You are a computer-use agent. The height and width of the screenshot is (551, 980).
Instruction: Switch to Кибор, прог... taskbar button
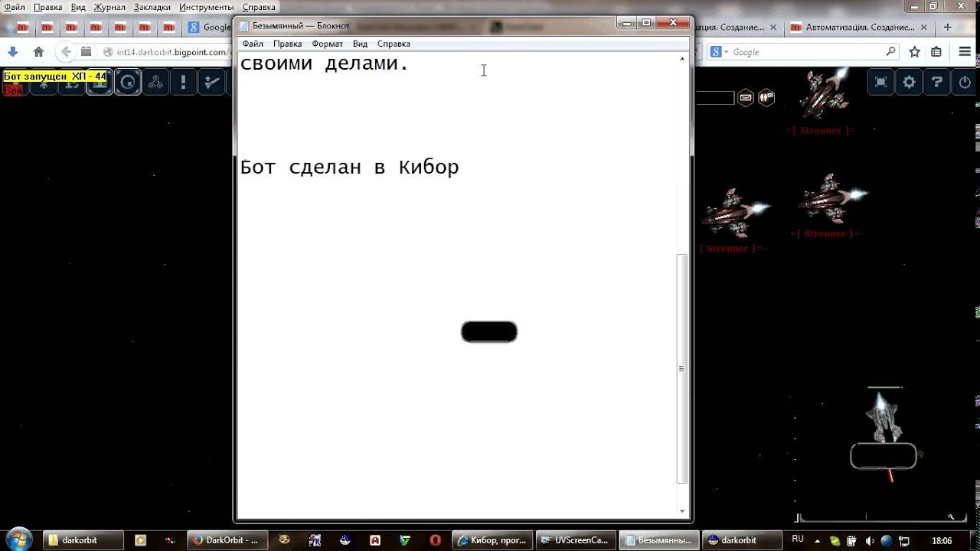492,540
